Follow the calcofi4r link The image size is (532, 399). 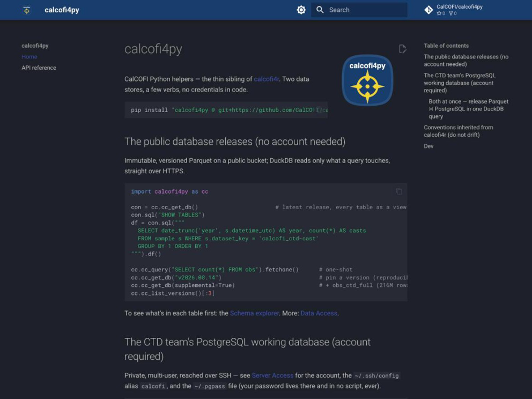pyautogui.click(x=267, y=79)
